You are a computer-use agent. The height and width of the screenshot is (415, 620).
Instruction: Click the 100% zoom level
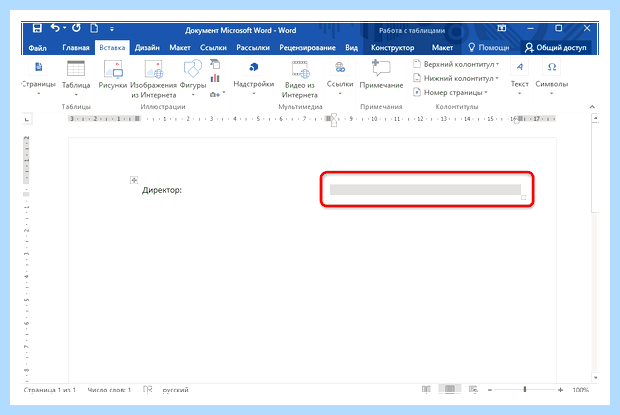tap(580, 390)
